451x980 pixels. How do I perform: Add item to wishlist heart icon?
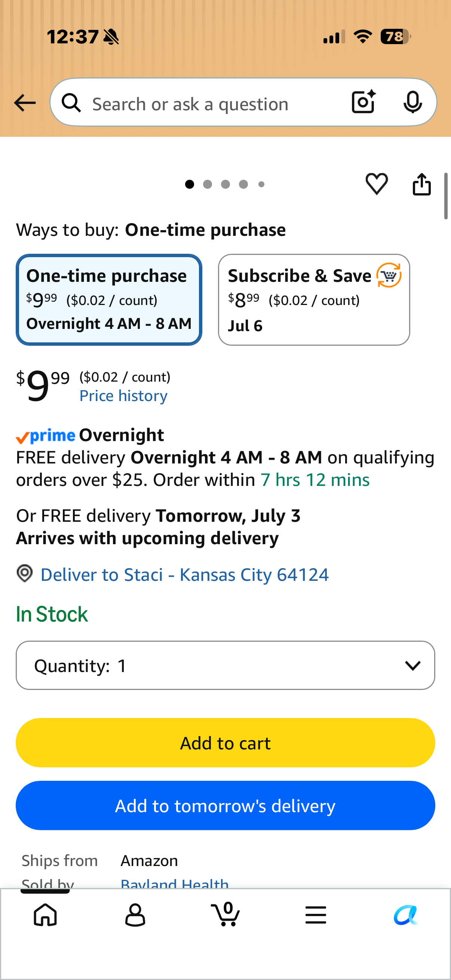tap(377, 184)
